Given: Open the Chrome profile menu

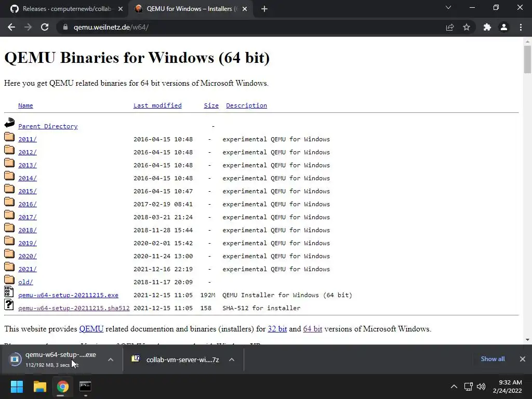Looking at the screenshot, I should pos(504,27).
